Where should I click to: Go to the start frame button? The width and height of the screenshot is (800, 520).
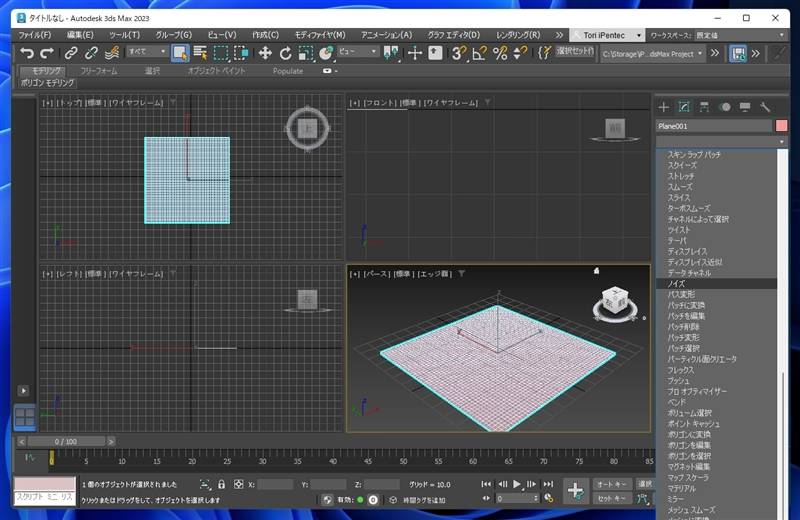pyautogui.click(x=486, y=484)
